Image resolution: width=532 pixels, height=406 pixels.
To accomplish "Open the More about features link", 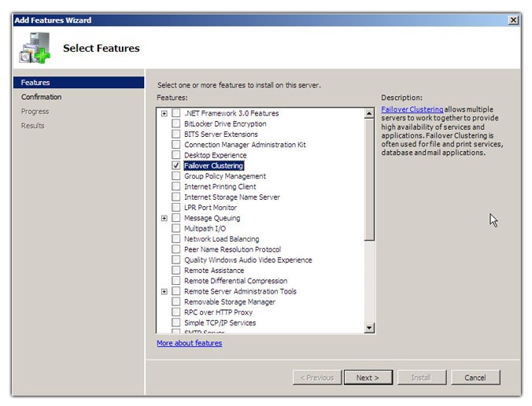I will click(190, 343).
